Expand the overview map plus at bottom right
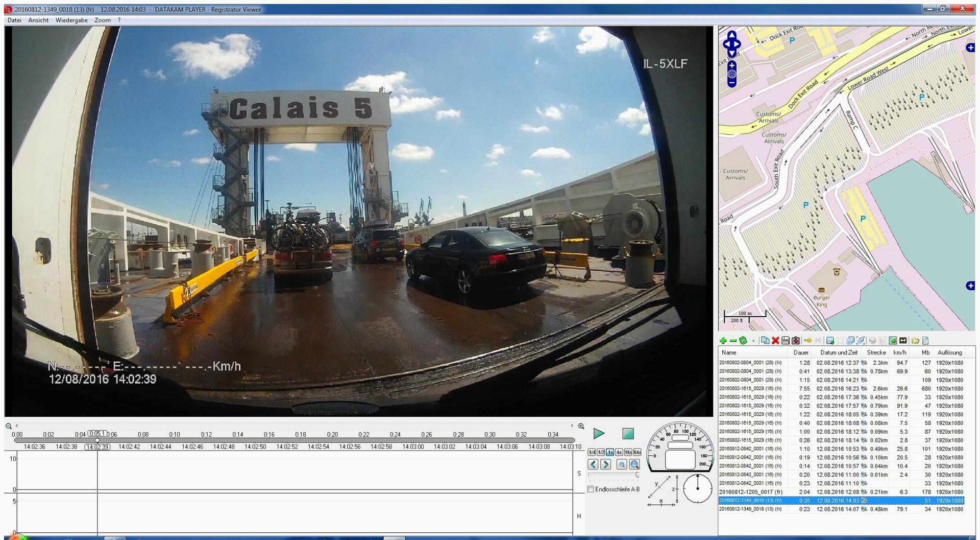This screenshot has height=540, width=980. click(x=970, y=286)
